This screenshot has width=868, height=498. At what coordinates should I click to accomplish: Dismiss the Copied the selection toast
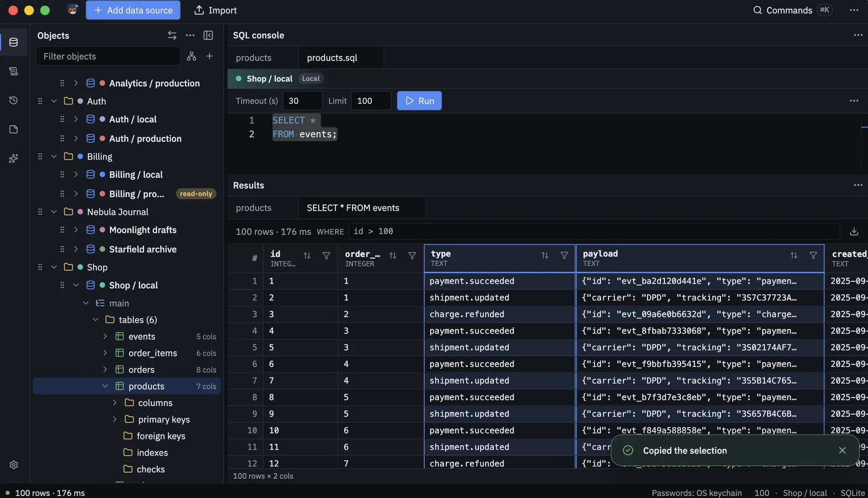coord(842,450)
